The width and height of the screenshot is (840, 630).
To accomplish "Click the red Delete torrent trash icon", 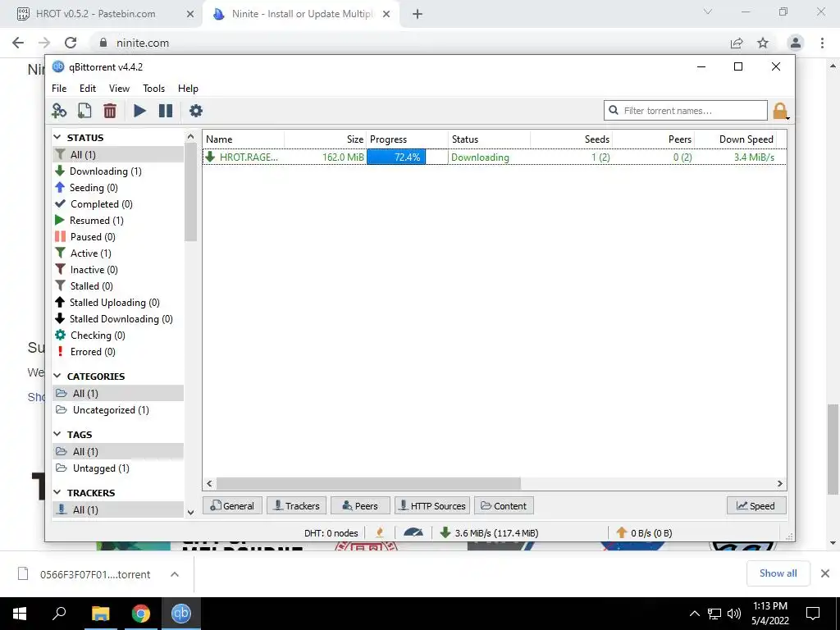I will click(x=110, y=111).
